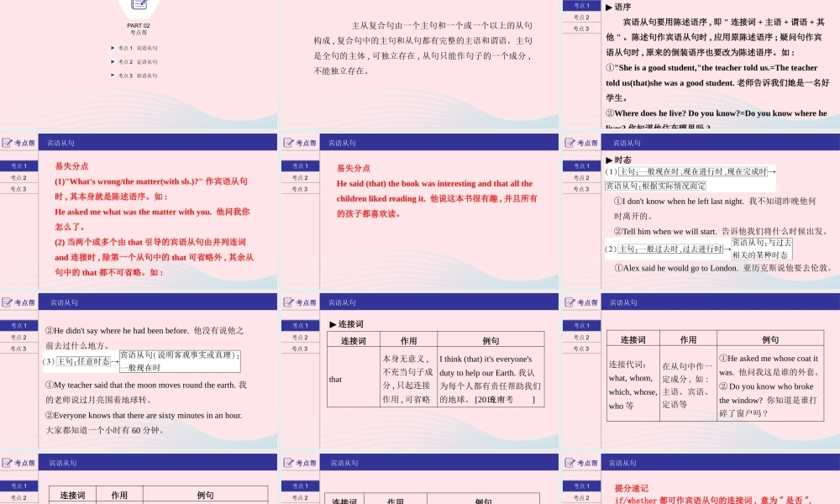Screen dimensions: 840x504
Task: Click the red 易失分点 heading above "He said (that) the book"
Action: (353, 168)
